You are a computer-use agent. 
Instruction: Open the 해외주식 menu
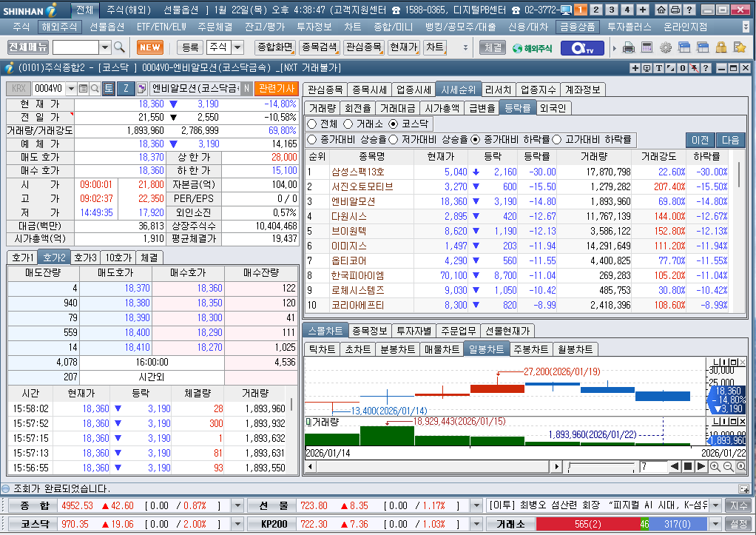(x=59, y=27)
